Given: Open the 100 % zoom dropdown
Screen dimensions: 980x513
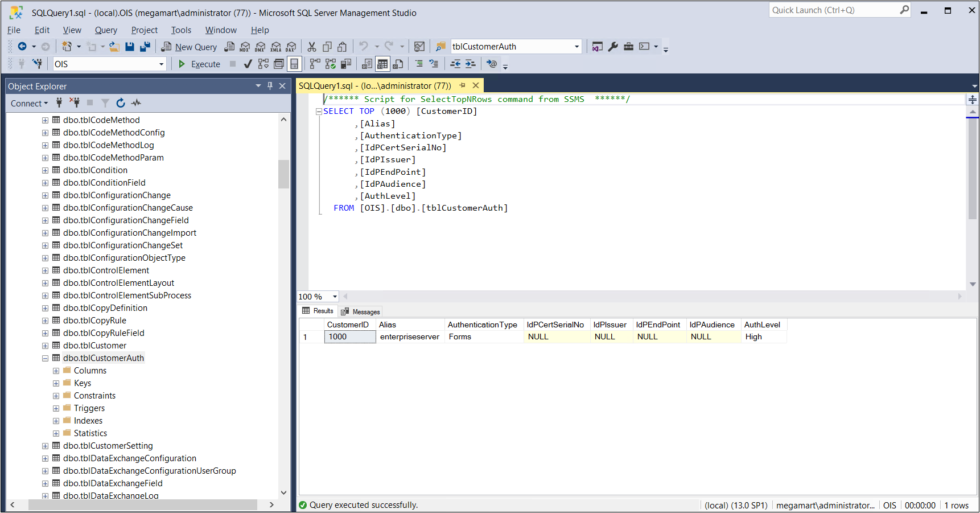Looking at the screenshot, I should (335, 297).
